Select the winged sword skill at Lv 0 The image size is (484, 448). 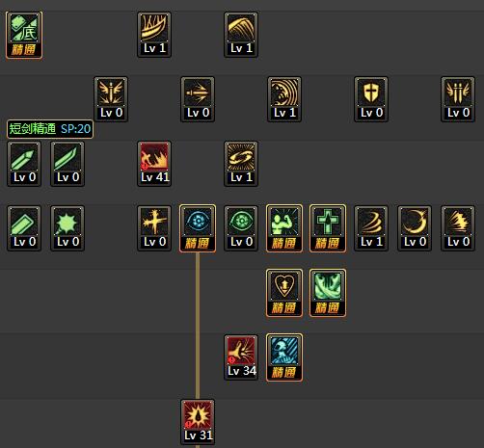111,99
